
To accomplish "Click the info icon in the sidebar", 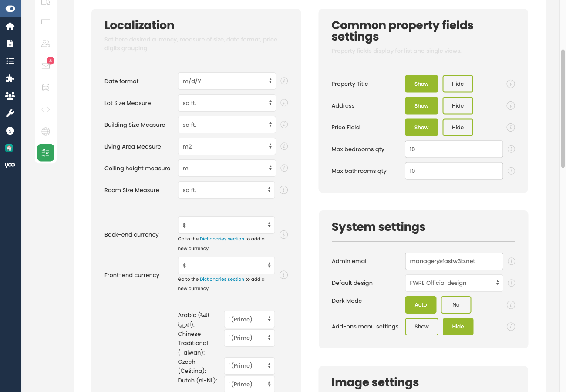I will (x=10, y=131).
